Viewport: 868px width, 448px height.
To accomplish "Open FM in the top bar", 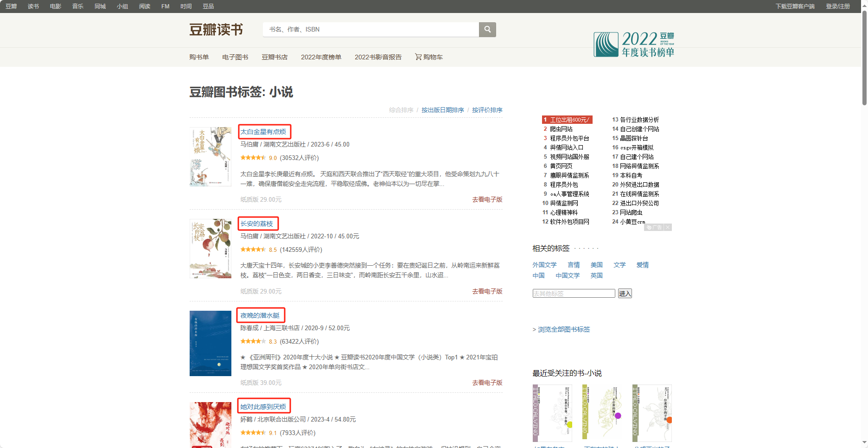I will tap(166, 6).
